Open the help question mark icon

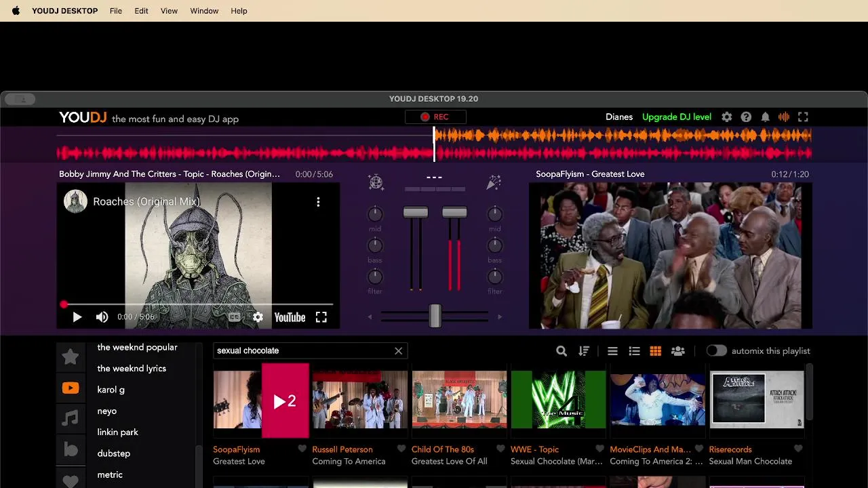point(746,117)
